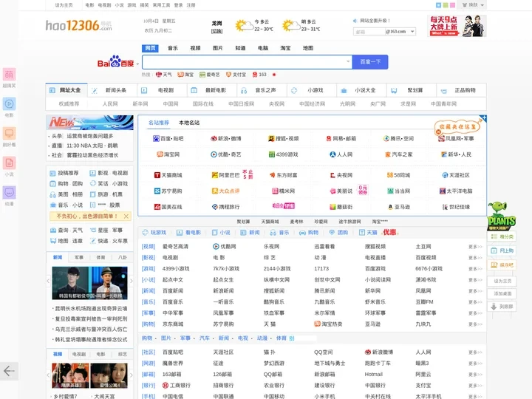Expand the @163.com mail domain dropdown
Screen dimensions: 532x399
click(412, 32)
